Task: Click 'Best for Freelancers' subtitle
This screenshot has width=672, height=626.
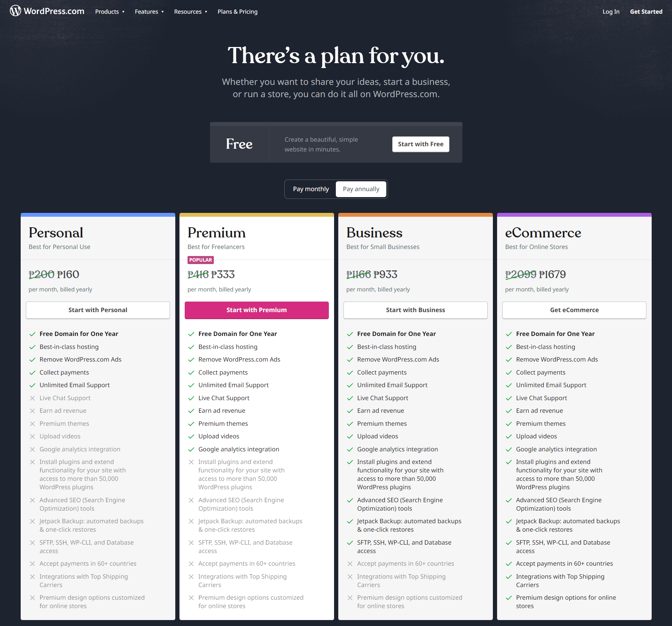Action: [x=216, y=247]
